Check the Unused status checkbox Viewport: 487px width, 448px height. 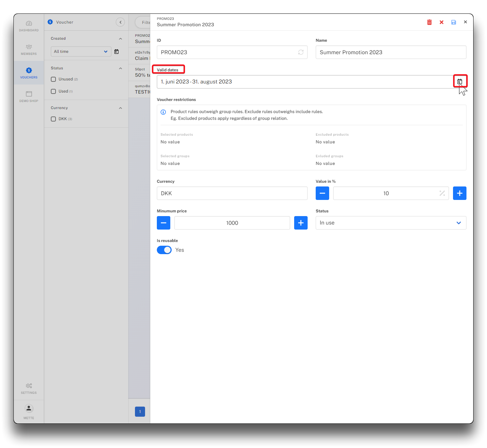click(x=53, y=79)
